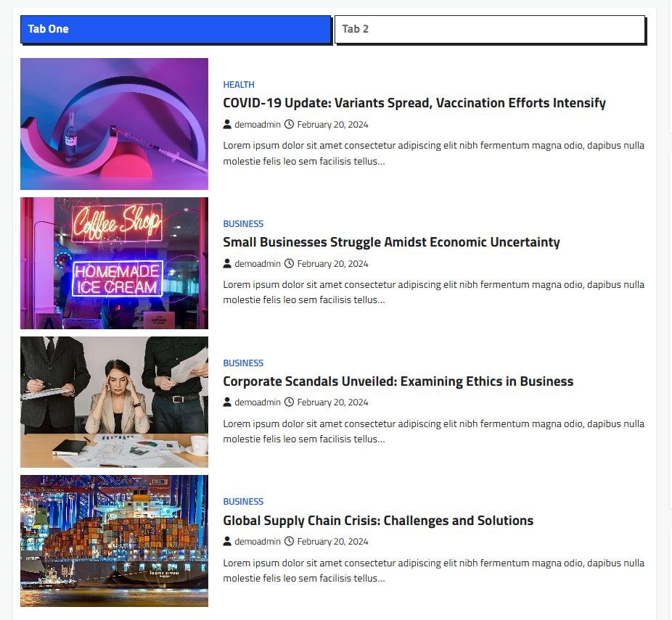Click February 20, 2024 date of COVID-19 article

point(332,125)
